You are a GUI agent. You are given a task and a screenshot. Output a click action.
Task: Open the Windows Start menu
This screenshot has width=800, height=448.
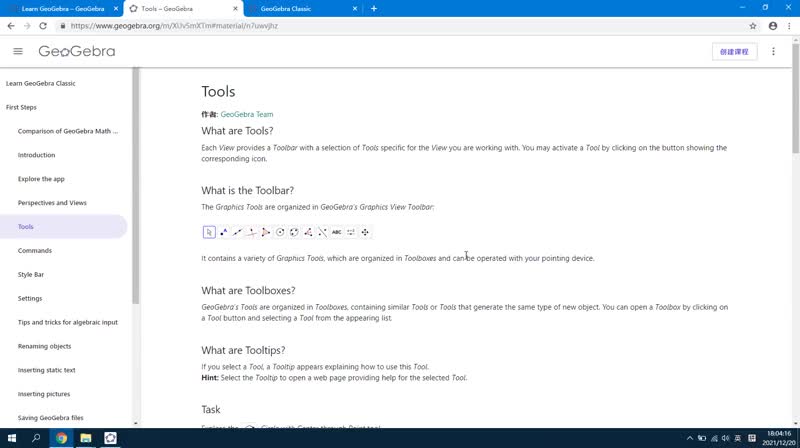[12, 438]
